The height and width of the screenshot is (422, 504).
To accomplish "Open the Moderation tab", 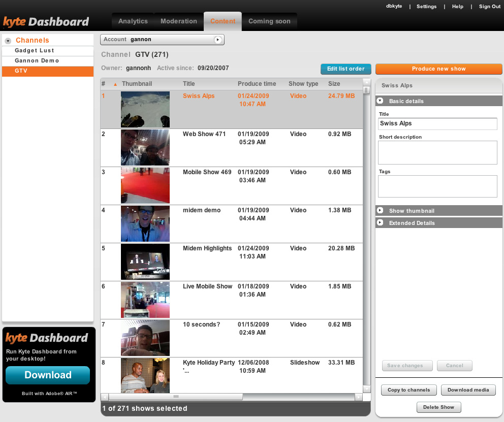I will tap(179, 21).
